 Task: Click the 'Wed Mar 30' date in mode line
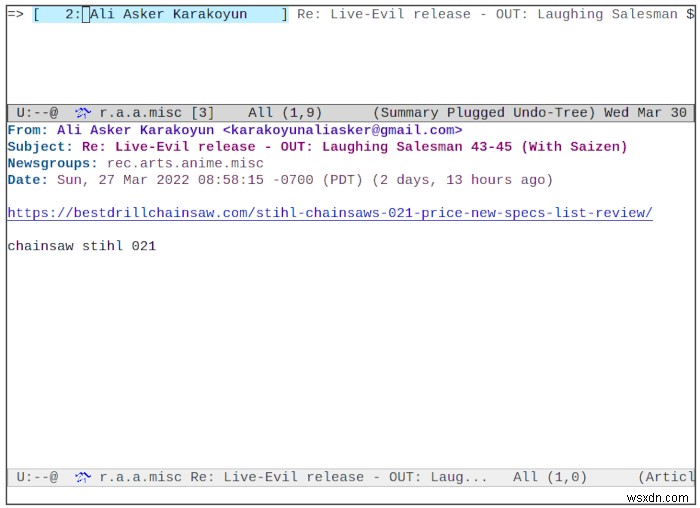645,112
